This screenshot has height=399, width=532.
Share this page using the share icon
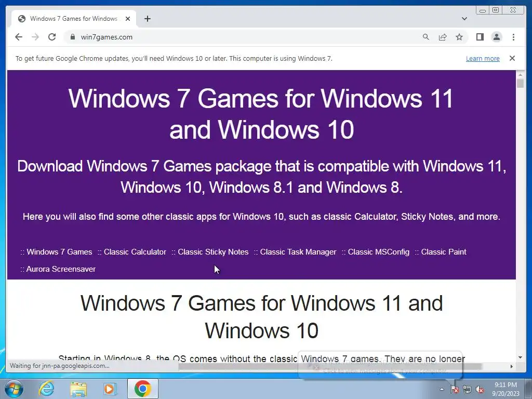[443, 37]
